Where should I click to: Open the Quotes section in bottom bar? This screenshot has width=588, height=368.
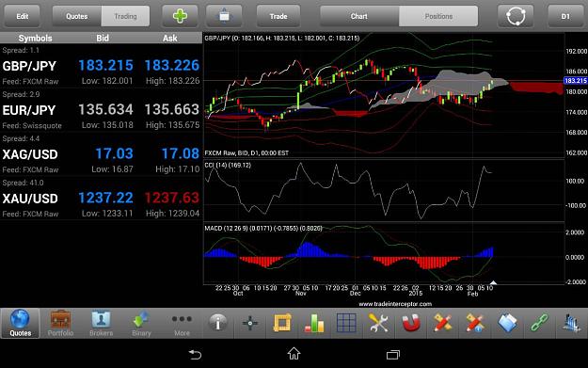pyautogui.click(x=20, y=323)
